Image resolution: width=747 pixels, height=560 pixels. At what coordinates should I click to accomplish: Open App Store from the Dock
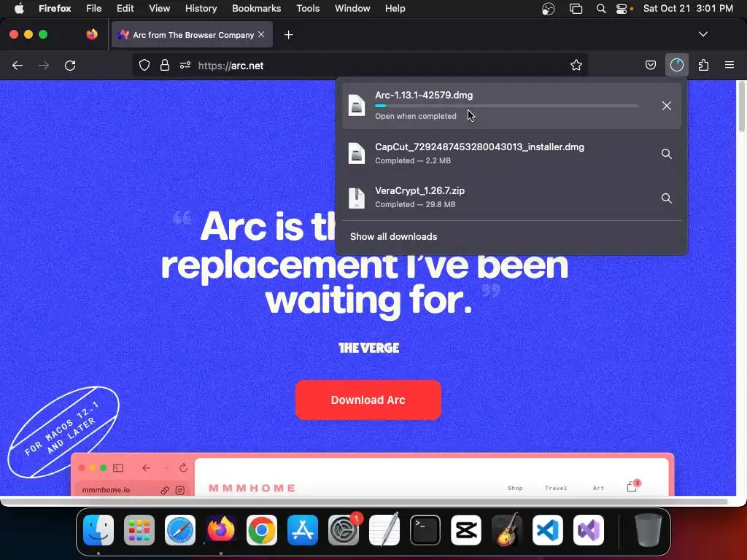pyautogui.click(x=303, y=530)
